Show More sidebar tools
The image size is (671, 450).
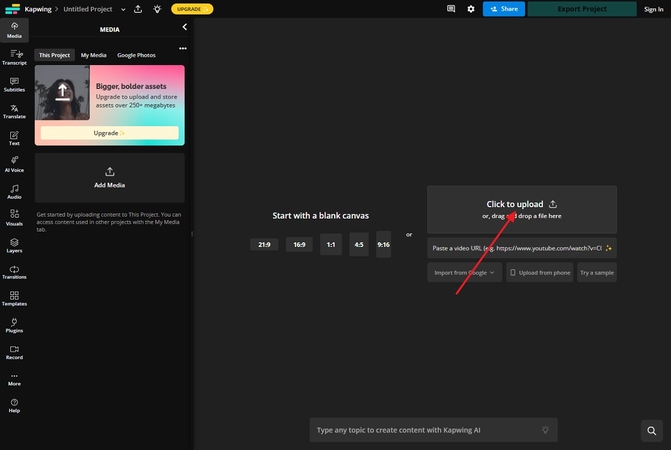pos(14,379)
